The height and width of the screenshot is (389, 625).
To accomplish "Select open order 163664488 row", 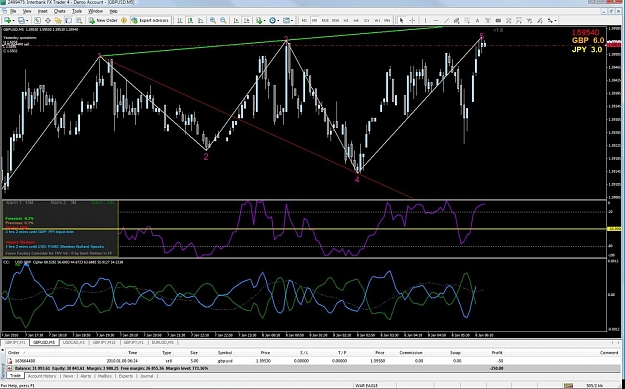I will click(x=313, y=361).
